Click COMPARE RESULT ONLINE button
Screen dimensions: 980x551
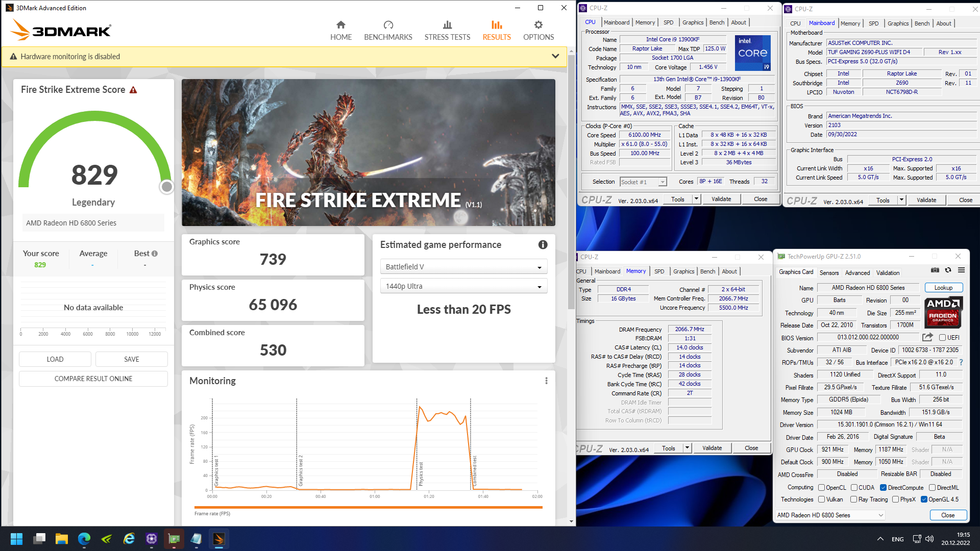[x=93, y=379]
